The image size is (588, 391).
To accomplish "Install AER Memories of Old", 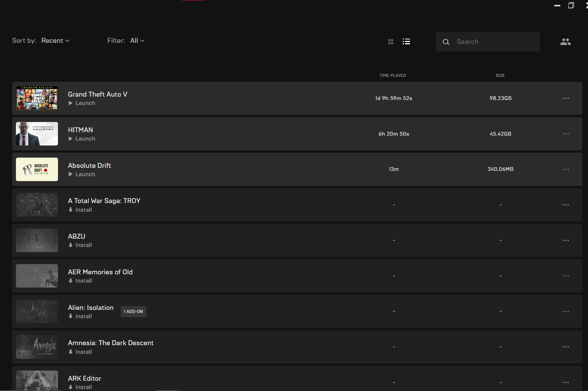I will pyautogui.click(x=80, y=281).
